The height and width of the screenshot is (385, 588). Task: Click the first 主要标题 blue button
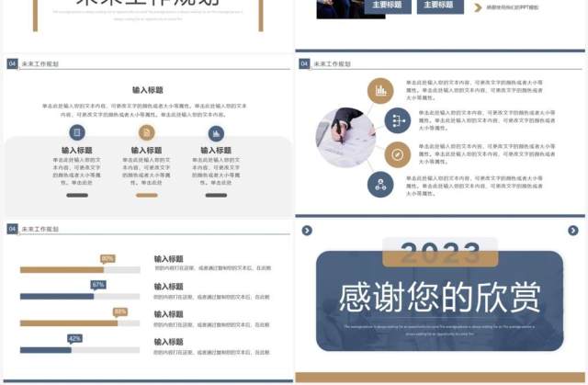pyautogui.click(x=388, y=6)
